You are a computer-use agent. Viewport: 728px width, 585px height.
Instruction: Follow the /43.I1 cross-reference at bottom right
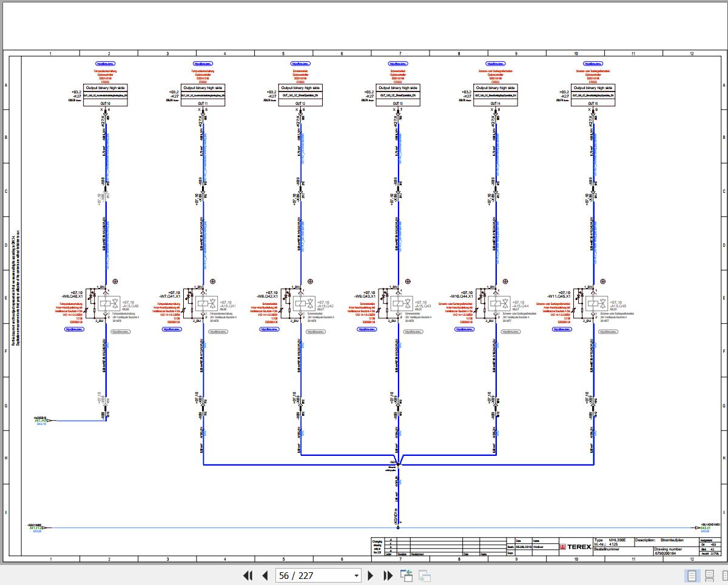click(706, 527)
